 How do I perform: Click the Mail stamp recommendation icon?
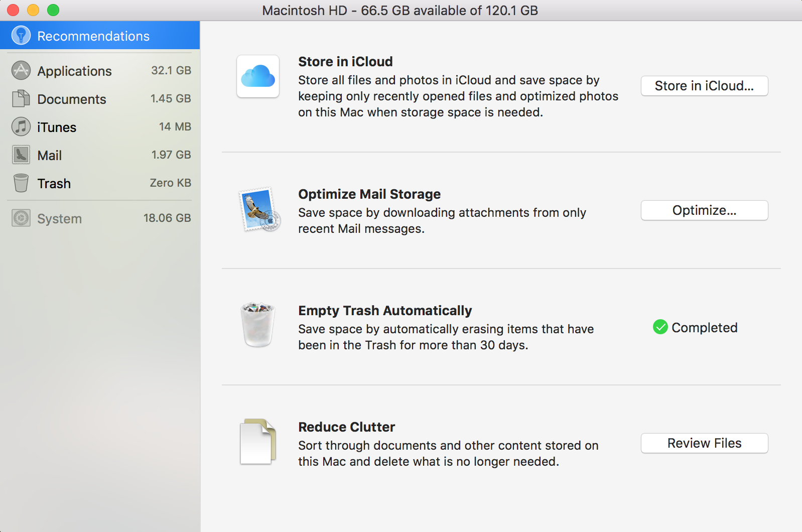[x=259, y=210]
